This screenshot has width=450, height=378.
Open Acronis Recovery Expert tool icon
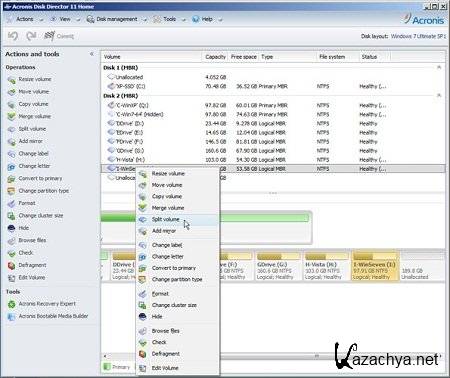(x=11, y=304)
